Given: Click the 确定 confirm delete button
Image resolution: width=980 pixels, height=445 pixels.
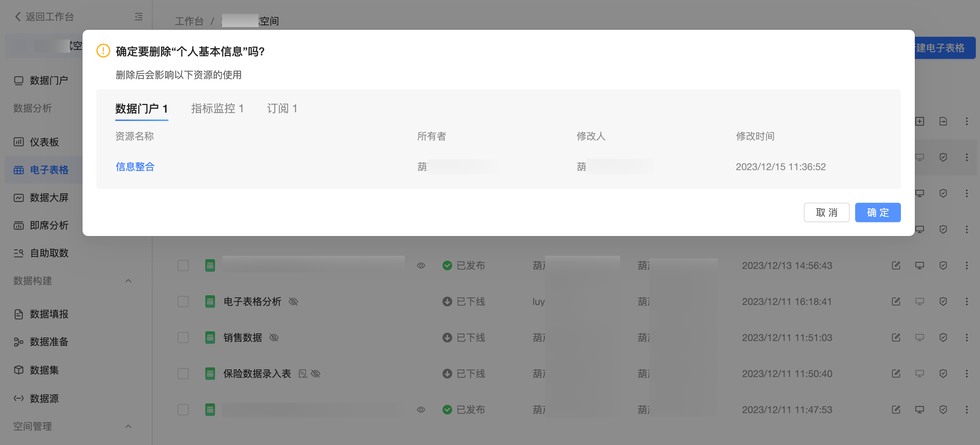Looking at the screenshot, I should tap(877, 212).
